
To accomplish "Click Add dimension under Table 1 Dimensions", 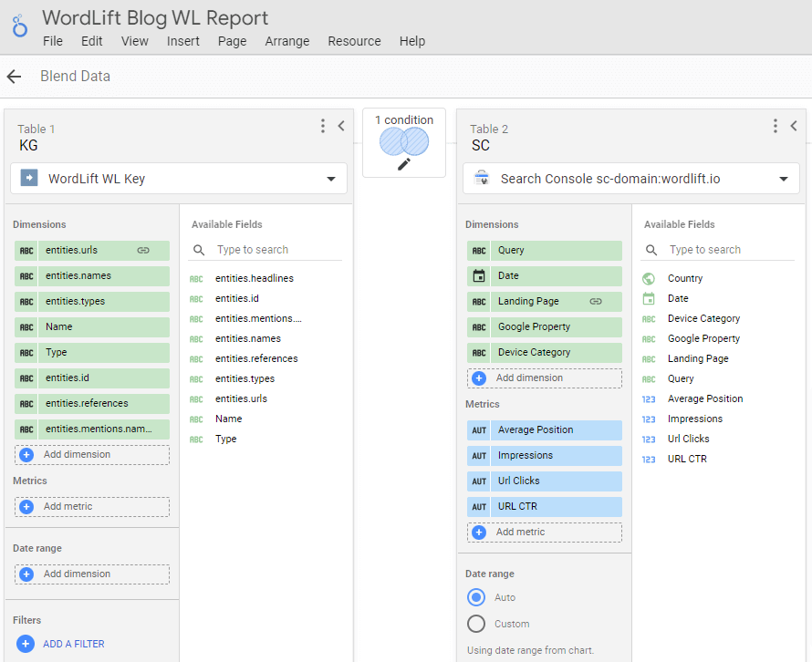I will pyautogui.click(x=92, y=455).
